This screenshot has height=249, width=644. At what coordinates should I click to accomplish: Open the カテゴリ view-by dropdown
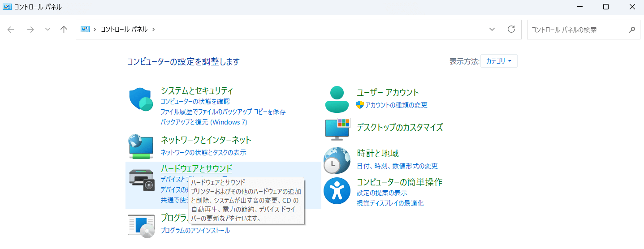pos(499,61)
